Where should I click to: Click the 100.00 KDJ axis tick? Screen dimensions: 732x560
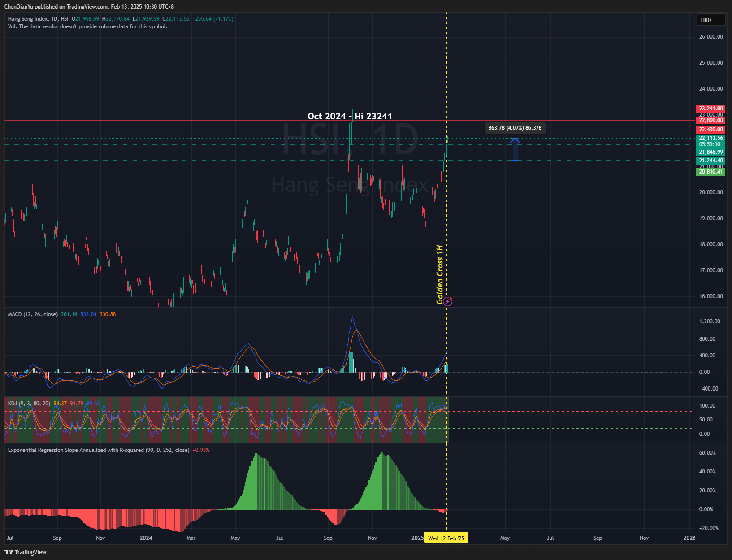pyautogui.click(x=707, y=406)
